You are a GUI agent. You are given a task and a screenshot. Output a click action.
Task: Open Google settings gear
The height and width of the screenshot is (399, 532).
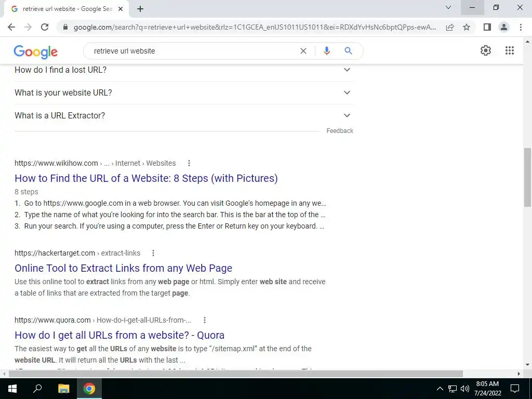coord(486,50)
